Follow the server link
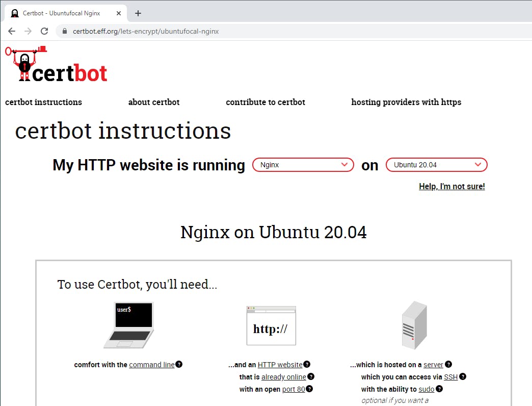The height and width of the screenshot is (406, 532). pyautogui.click(x=433, y=365)
